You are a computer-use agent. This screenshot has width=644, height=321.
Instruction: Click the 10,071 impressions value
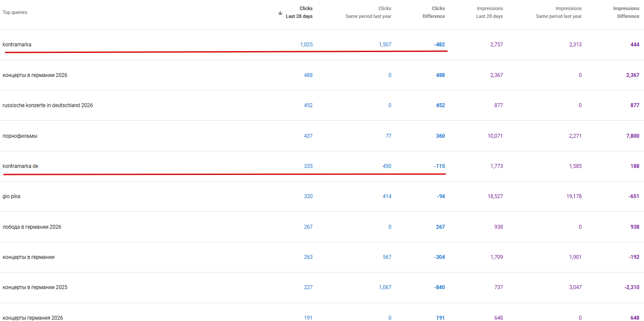coord(495,136)
